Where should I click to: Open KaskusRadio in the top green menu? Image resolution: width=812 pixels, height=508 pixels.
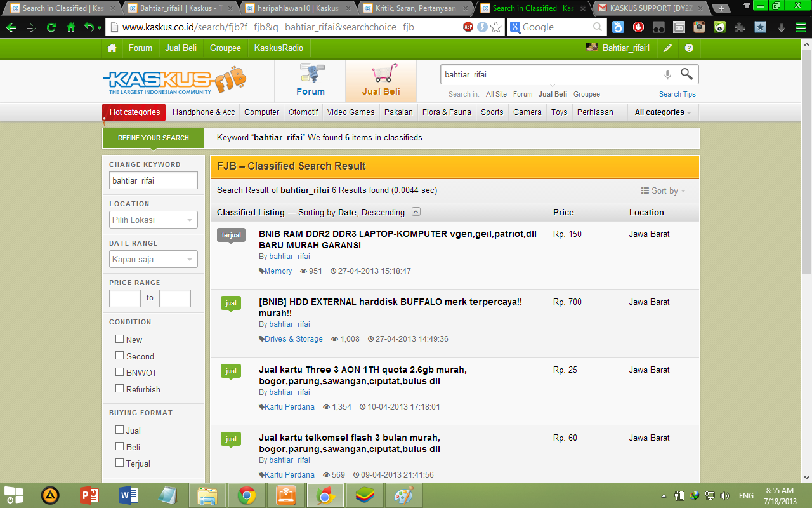click(278, 48)
